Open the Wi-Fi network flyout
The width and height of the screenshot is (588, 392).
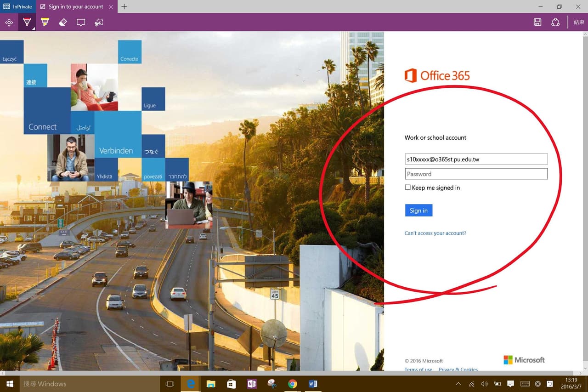tap(471, 384)
